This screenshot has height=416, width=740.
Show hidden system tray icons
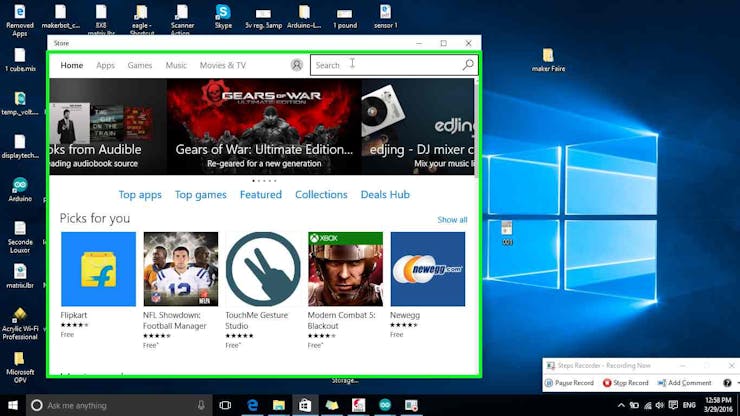(621, 405)
